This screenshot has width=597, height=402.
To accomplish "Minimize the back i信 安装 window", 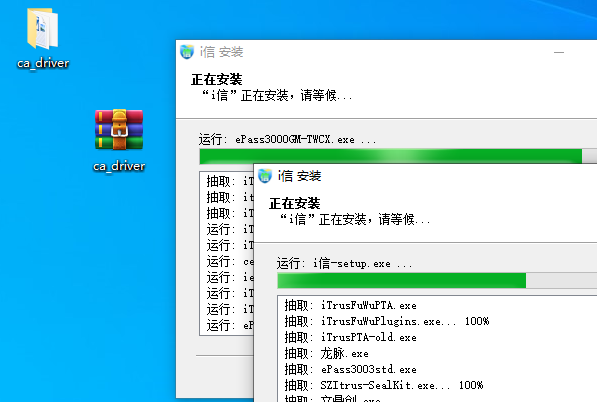I will click(559, 52).
